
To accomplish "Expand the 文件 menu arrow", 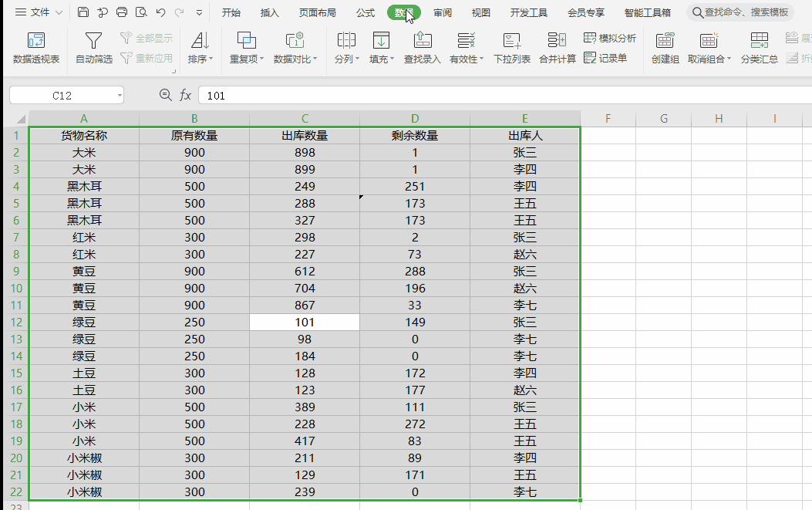I will (x=59, y=12).
